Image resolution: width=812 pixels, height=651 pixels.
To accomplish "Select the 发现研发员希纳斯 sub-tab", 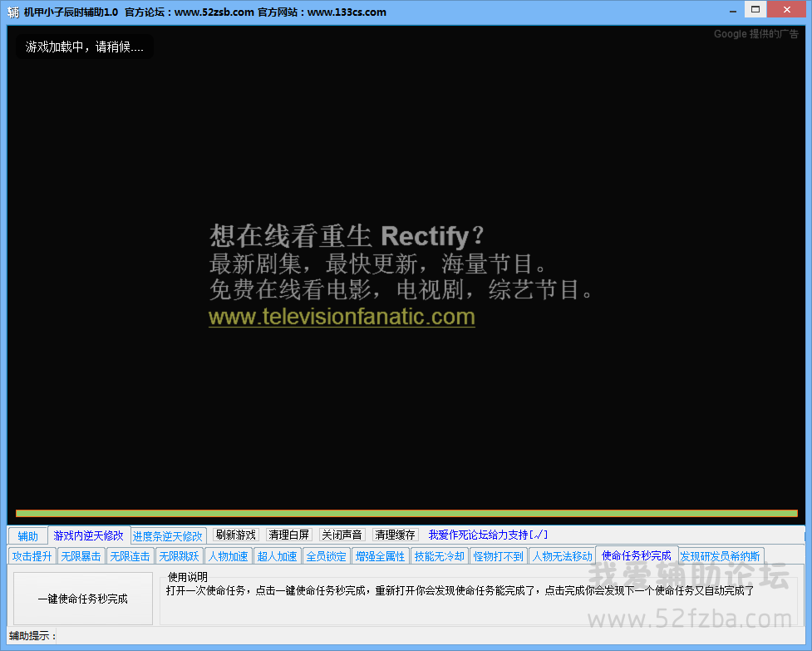I will click(x=721, y=556).
